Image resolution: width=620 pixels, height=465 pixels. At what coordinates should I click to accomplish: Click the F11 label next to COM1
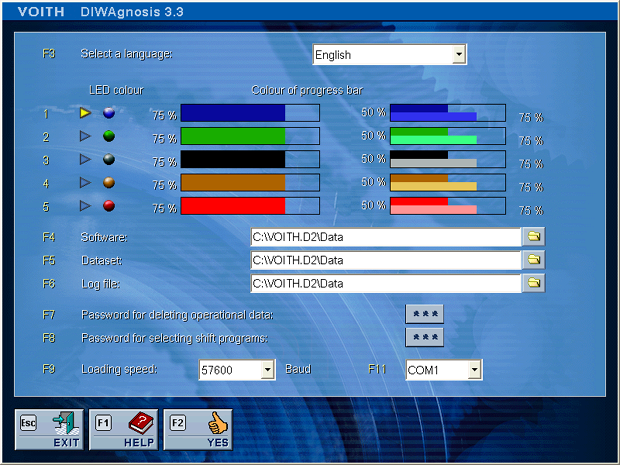click(x=377, y=369)
